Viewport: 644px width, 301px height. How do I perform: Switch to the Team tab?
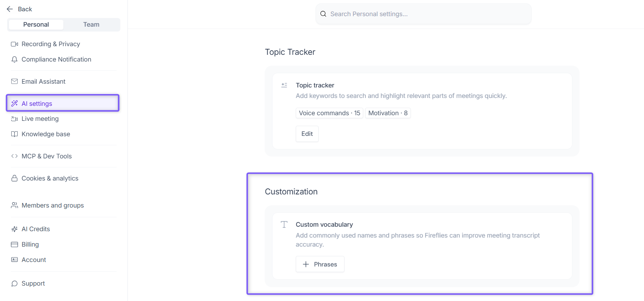(x=91, y=24)
